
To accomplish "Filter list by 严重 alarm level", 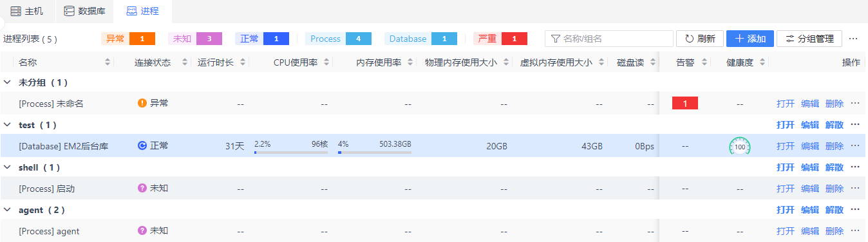I will pyautogui.click(x=500, y=39).
